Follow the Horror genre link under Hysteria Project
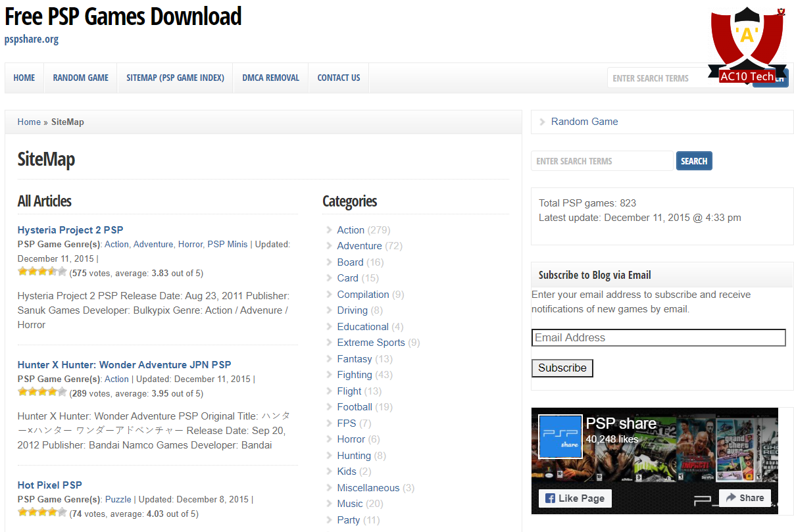The width and height of the screenshot is (794, 532). pos(190,244)
